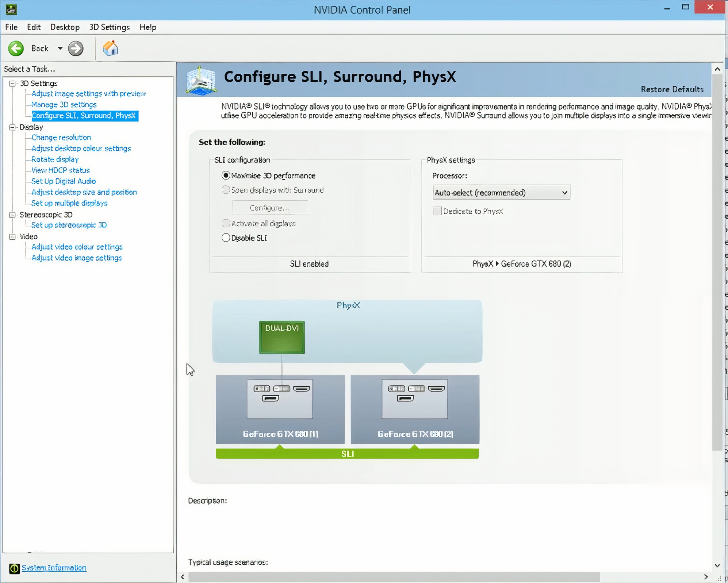The height and width of the screenshot is (583, 728).
Task: Open Change resolution
Action: (x=61, y=138)
